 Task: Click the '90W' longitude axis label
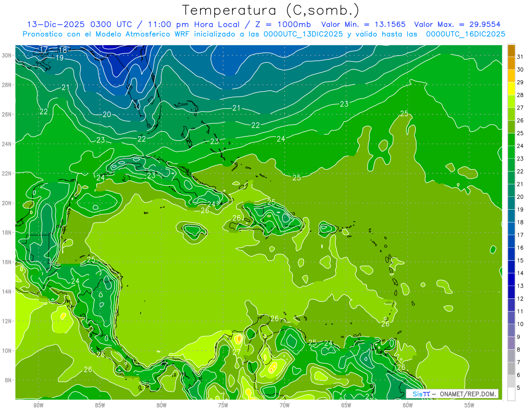click(x=38, y=405)
